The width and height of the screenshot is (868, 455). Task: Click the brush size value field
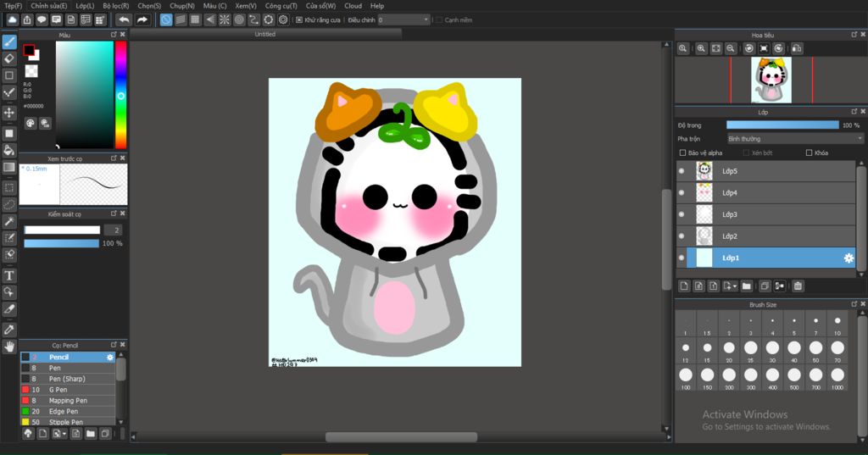[x=113, y=230]
